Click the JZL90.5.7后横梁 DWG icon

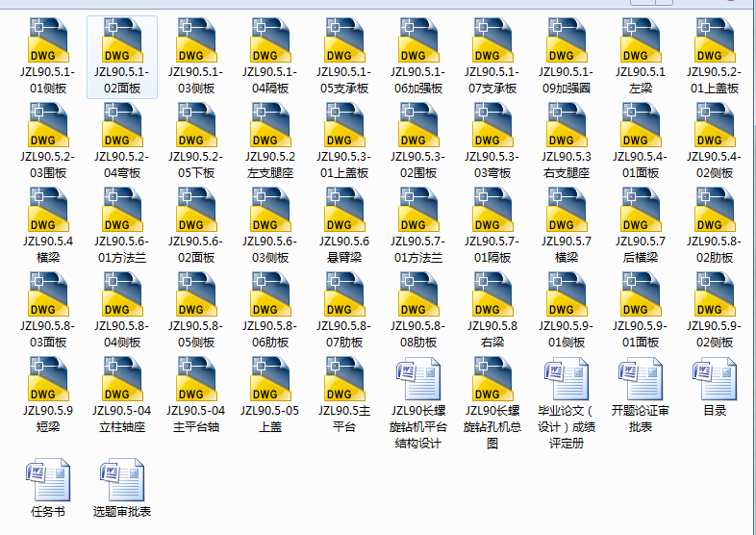click(641, 210)
